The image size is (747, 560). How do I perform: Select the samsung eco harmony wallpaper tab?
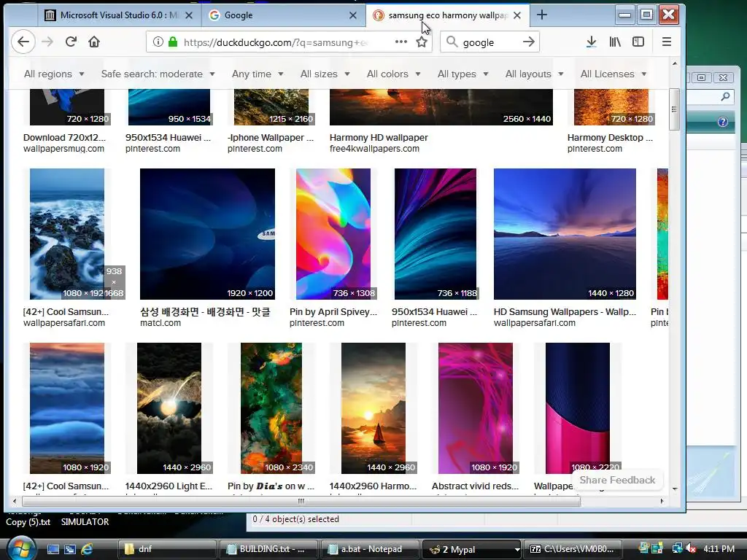(448, 15)
